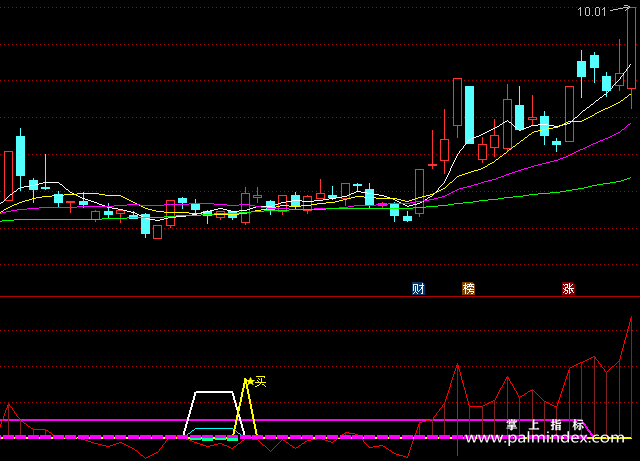Click the blue 财 info marker icon
Screen dimensions: 640x461
(418, 289)
